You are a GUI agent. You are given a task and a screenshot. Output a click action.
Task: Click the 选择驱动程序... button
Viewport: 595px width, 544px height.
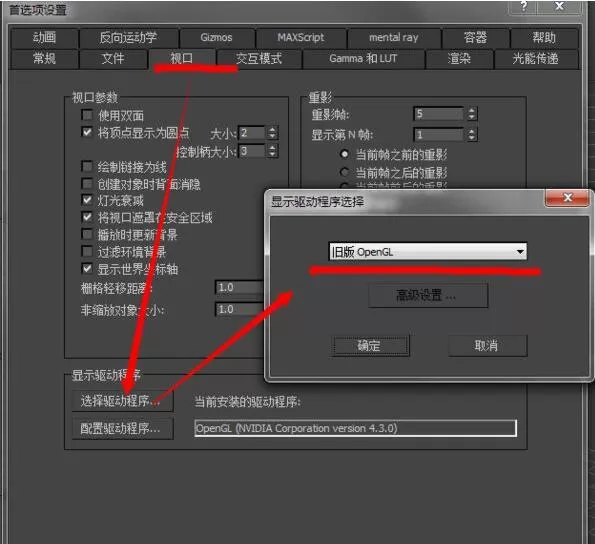(x=123, y=401)
